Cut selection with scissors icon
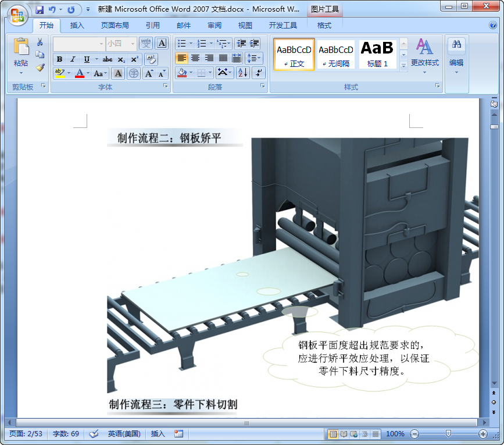The width and height of the screenshot is (504, 445). pyautogui.click(x=40, y=42)
